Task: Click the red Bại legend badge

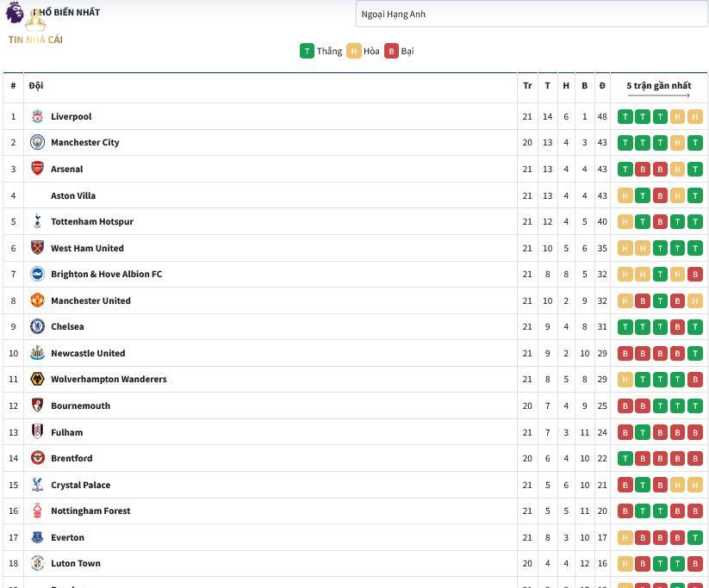Action: (391, 51)
